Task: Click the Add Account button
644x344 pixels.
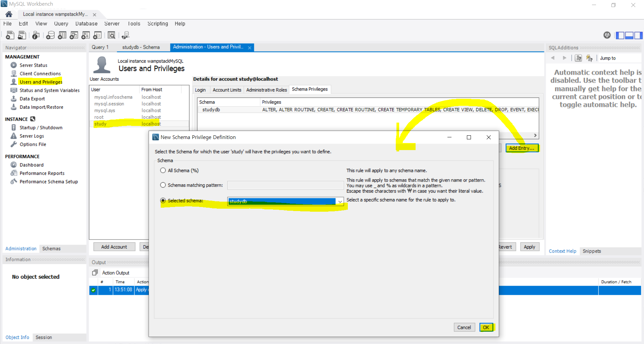Action: click(114, 247)
